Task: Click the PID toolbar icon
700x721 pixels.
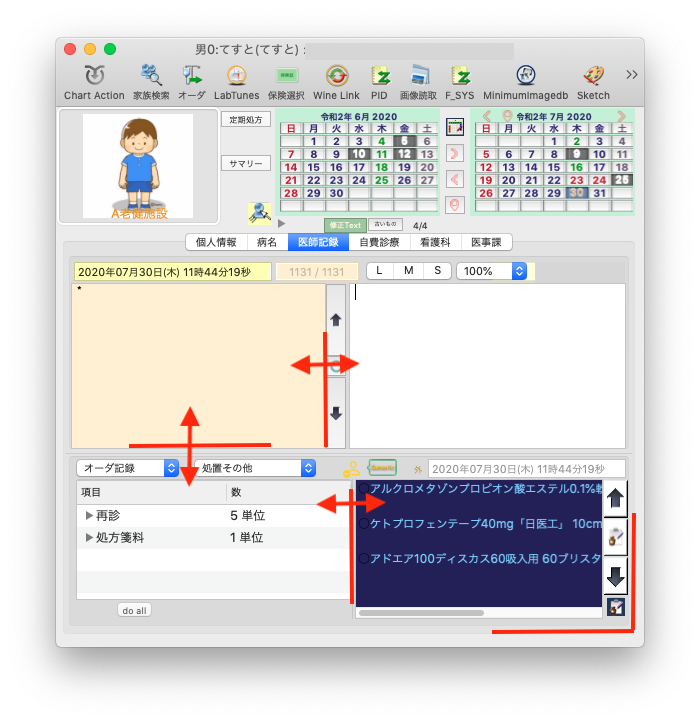Action: 379,76
